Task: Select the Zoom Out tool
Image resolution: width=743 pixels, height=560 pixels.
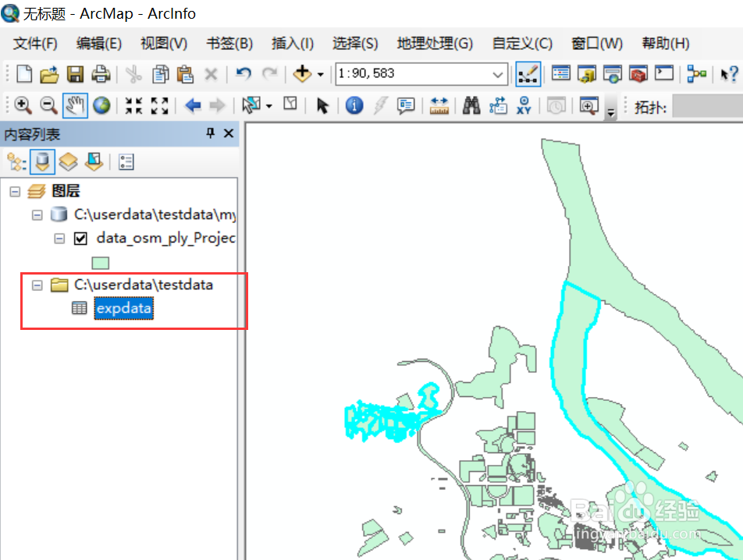Action: coord(49,105)
